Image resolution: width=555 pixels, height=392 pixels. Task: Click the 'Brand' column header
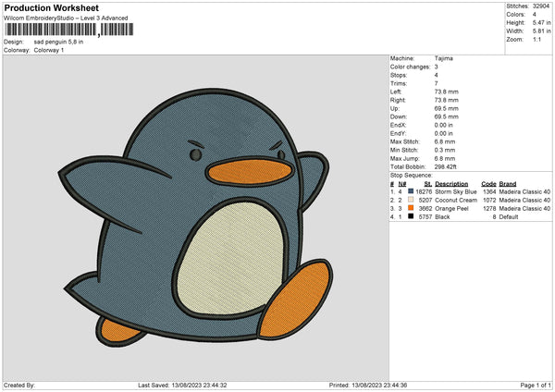click(508, 184)
